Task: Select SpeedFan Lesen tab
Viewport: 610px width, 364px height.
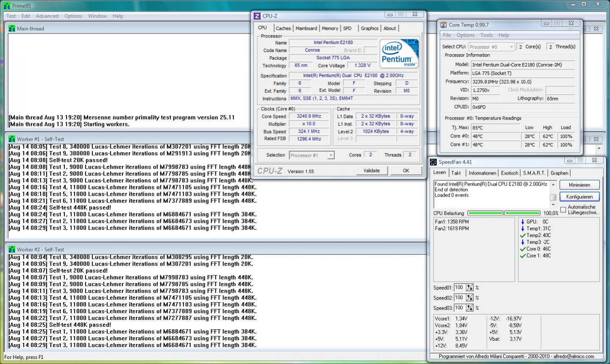Action: point(440,172)
